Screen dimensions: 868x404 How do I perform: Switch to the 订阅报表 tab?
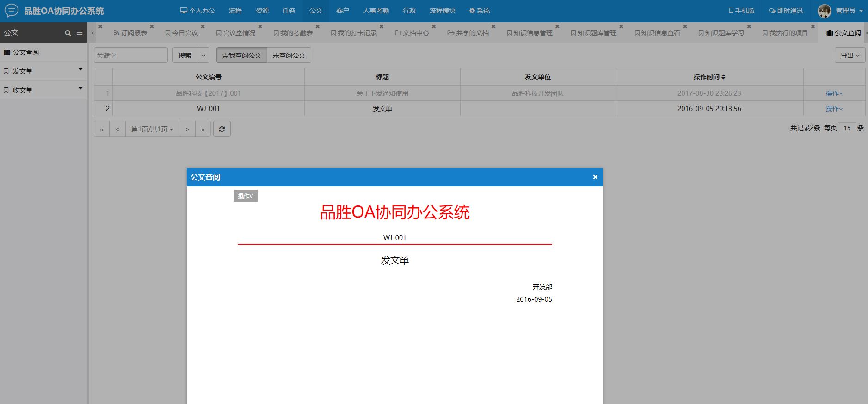[130, 33]
